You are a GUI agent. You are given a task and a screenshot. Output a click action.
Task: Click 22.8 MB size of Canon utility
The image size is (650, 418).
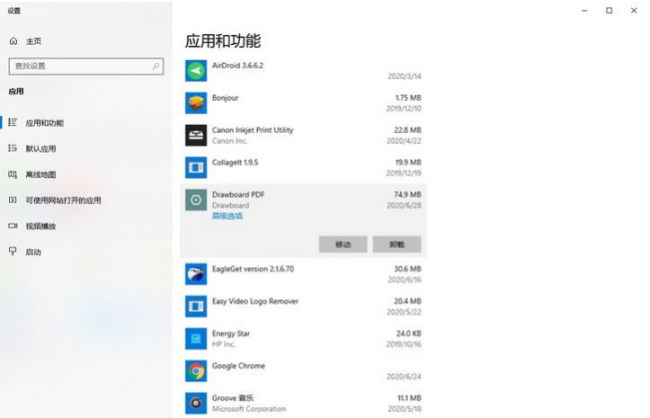[x=407, y=130]
